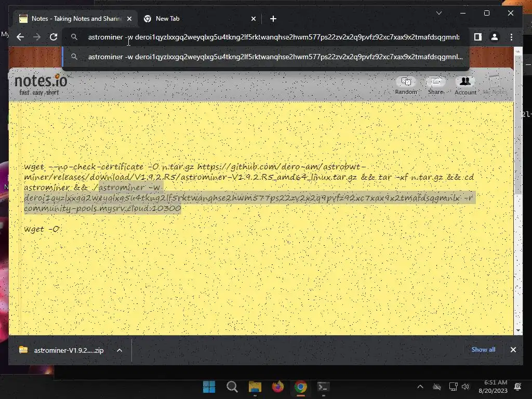Open the notifications bell icon
Image resolution: width=532 pixels, height=399 pixels.
[518, 387]
